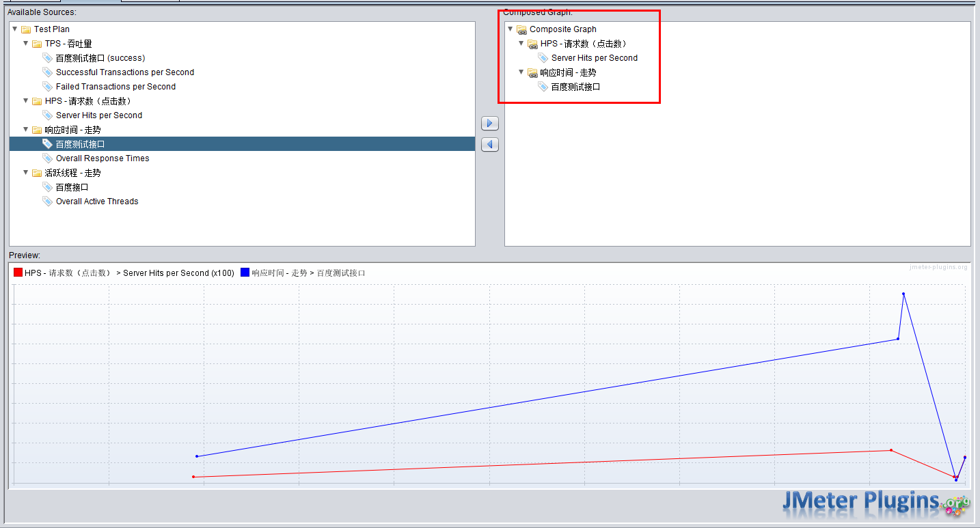Click the right arrow to add selected source
The height and width of the screenshot is (528, 980).
pos(489,123)
